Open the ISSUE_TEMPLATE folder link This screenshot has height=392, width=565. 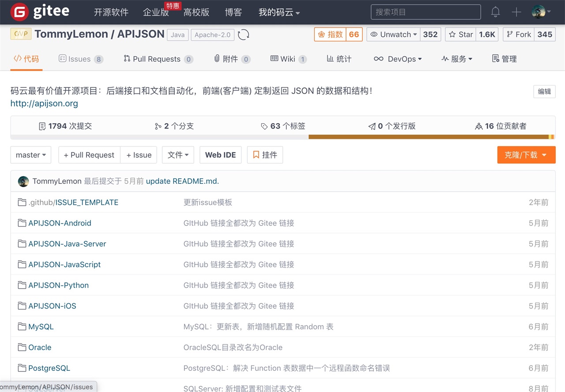tap(87, 202)
